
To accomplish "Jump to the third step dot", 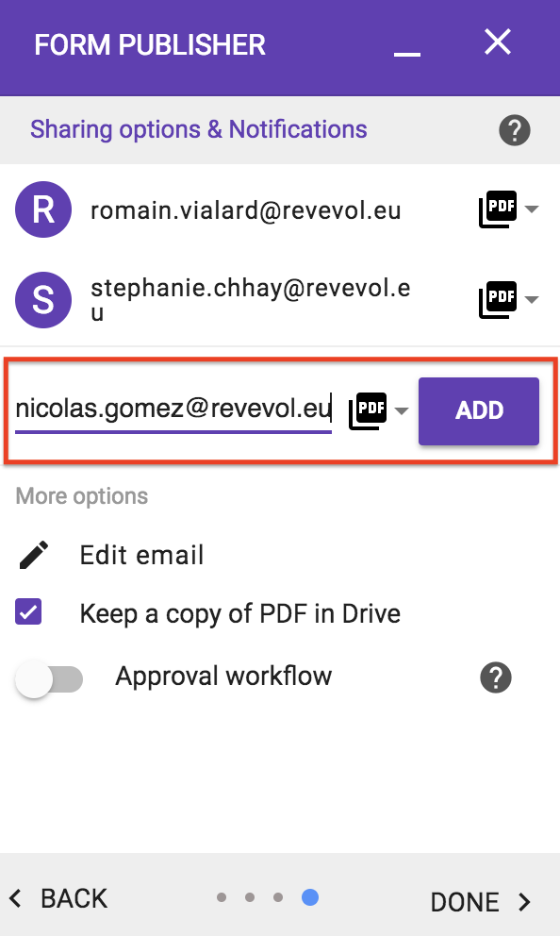I will 278,897.
